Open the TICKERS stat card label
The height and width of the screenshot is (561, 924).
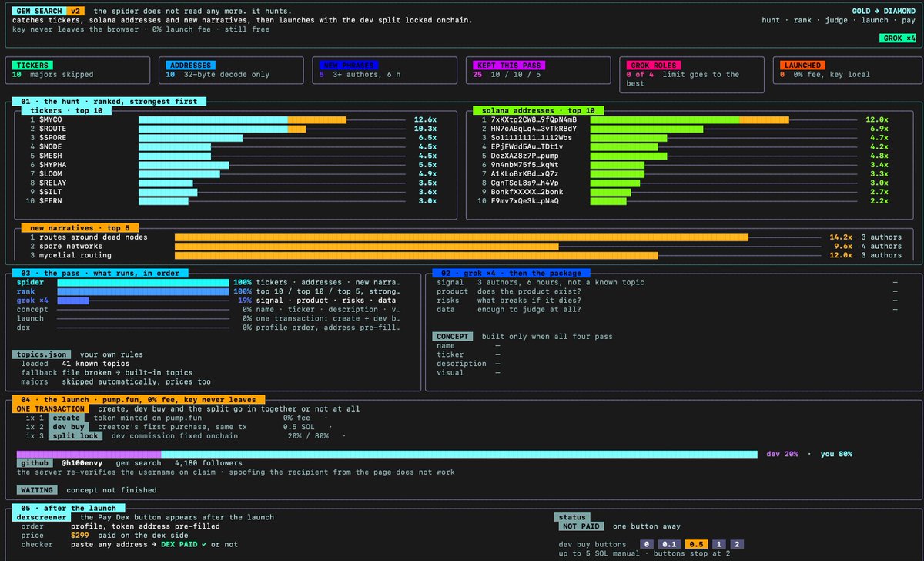(32, 66)
